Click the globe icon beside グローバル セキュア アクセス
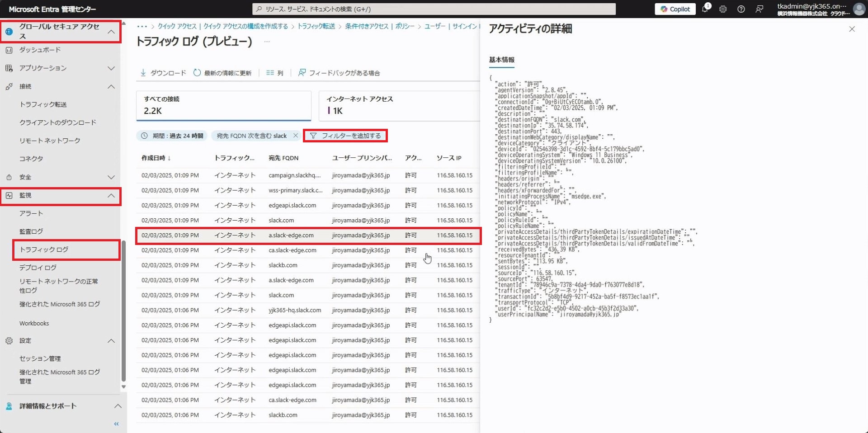868x433 pixels. [x=9, y=32]
